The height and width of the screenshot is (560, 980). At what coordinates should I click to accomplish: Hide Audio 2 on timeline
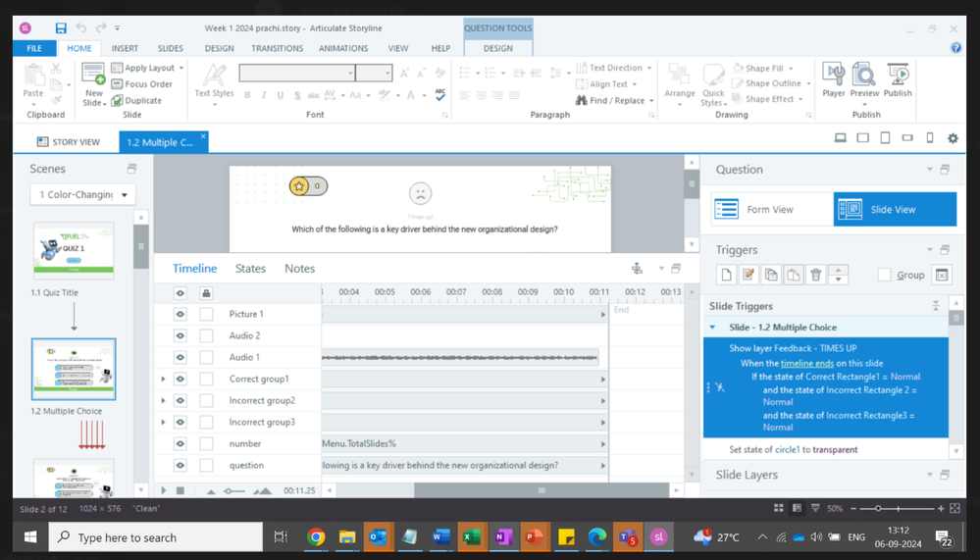point(180,335)
